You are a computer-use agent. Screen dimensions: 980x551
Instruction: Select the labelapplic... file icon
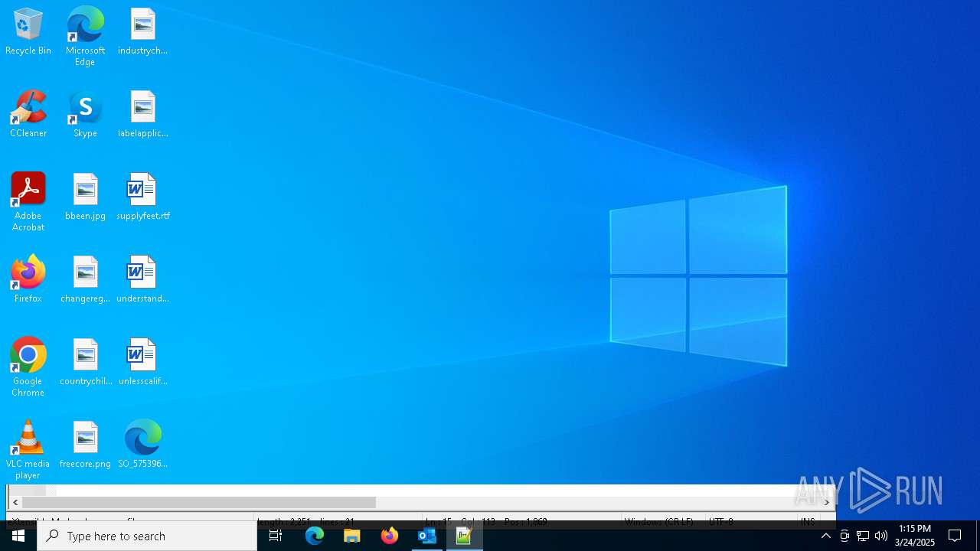[x=142, y=115]
